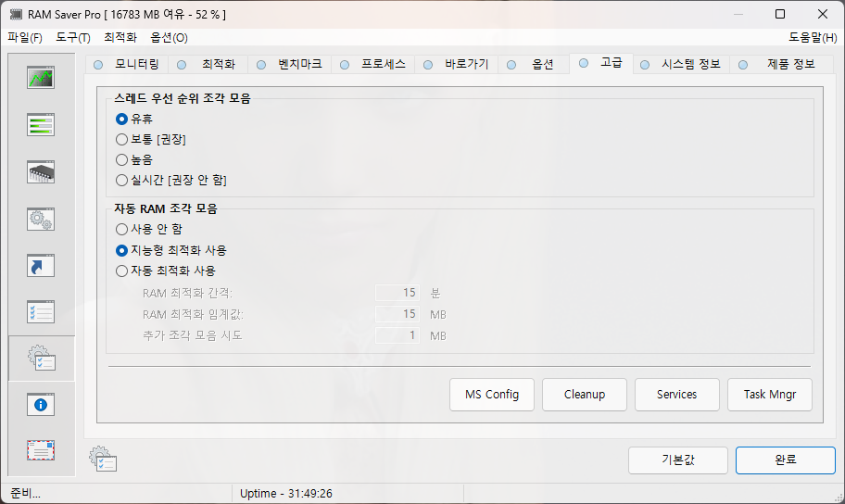
Task: Switch to the 모니터링 tab
Action: point(127,64)
